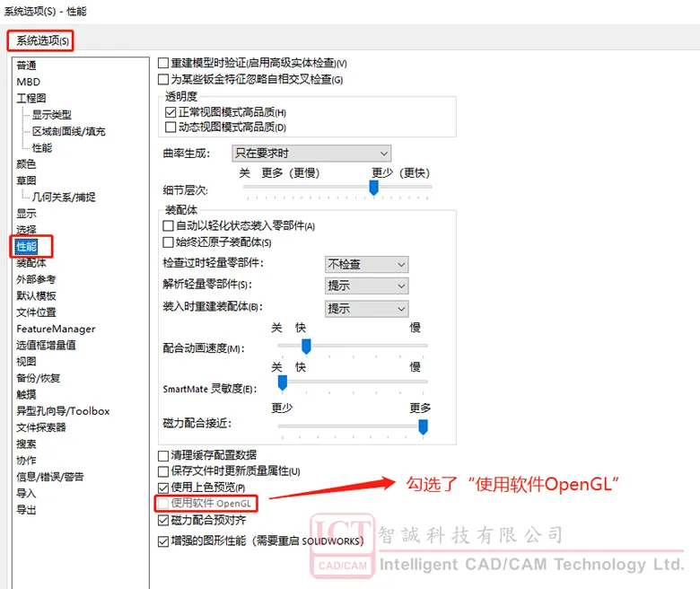Check 自动以轻化状态装入零部件(A)
The height and width of the screenshot is (589, 700).
[168, 226]
